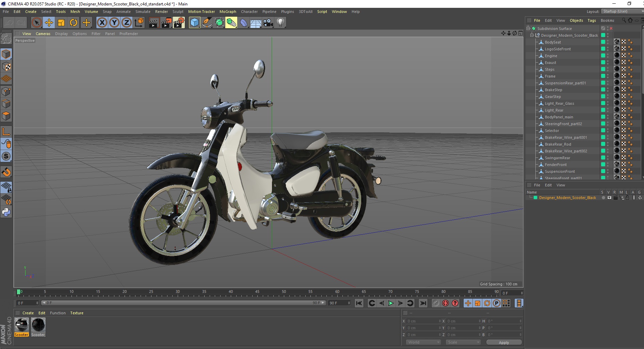644x349 pixels.
Task: Select the Live Selection tool
Action: (36, 23)
